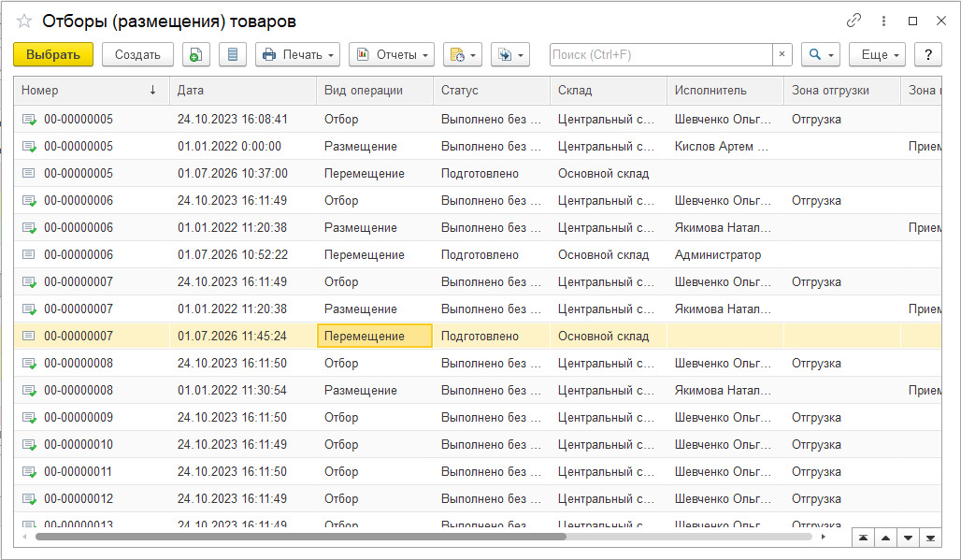Jump to the first row of the list

pyautogui.click(x=863, y=538)
